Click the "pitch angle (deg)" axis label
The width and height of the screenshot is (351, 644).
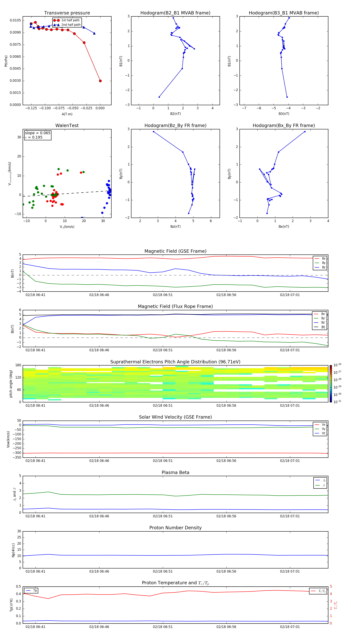tap(11, 384)
